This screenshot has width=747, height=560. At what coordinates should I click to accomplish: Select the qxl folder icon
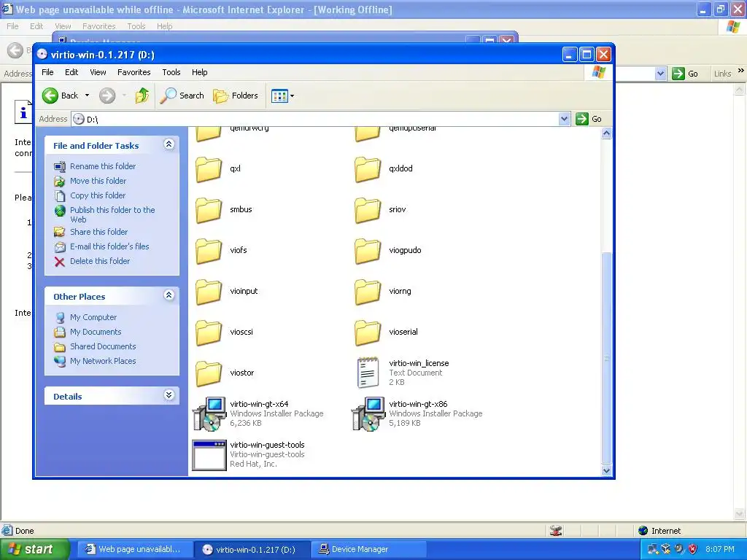tap(209, 169)
